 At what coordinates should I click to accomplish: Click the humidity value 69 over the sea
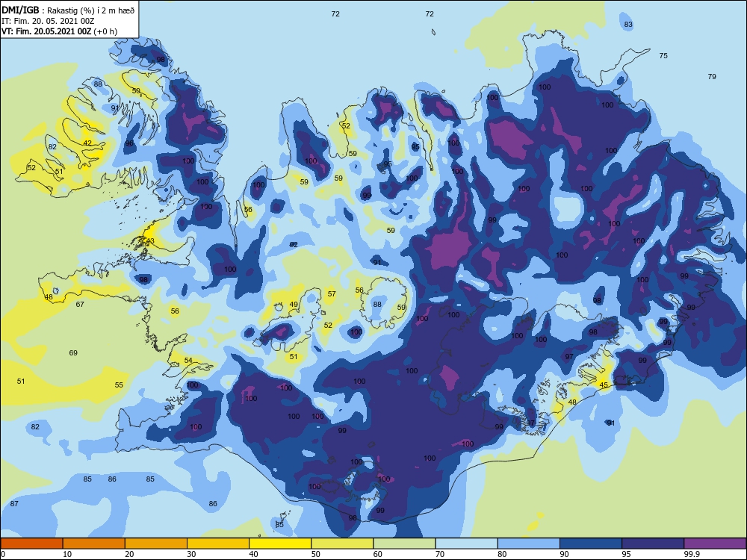pos(73,353)
